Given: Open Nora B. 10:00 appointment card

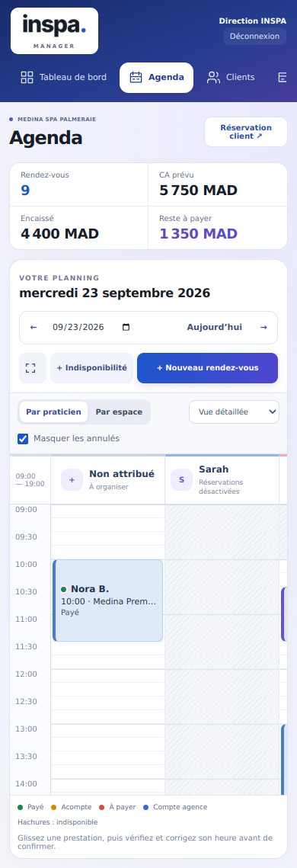Looking at the screenshot, I should tap(108, 601).
